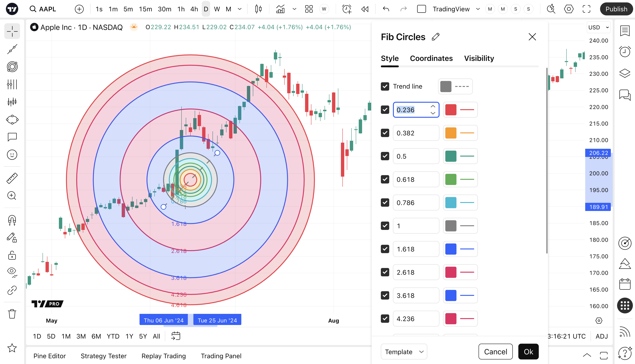Change the 1.618 blue color swatch

(451, 249)
